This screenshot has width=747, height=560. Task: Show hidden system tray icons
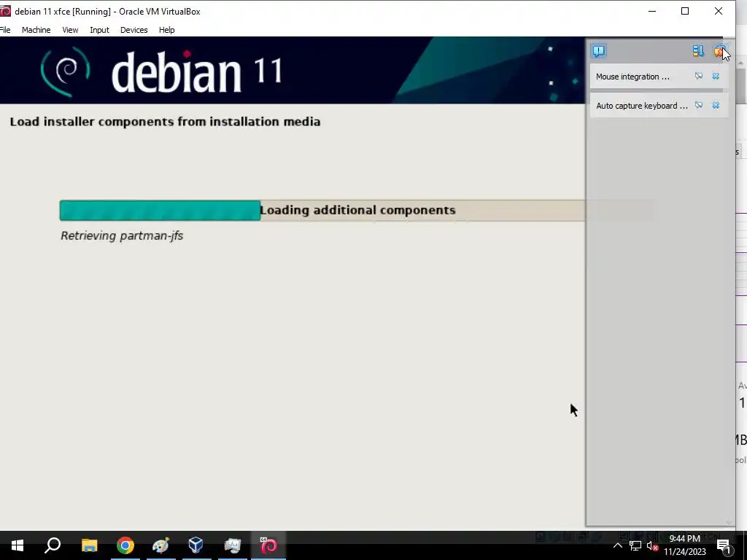coord(617,545)
